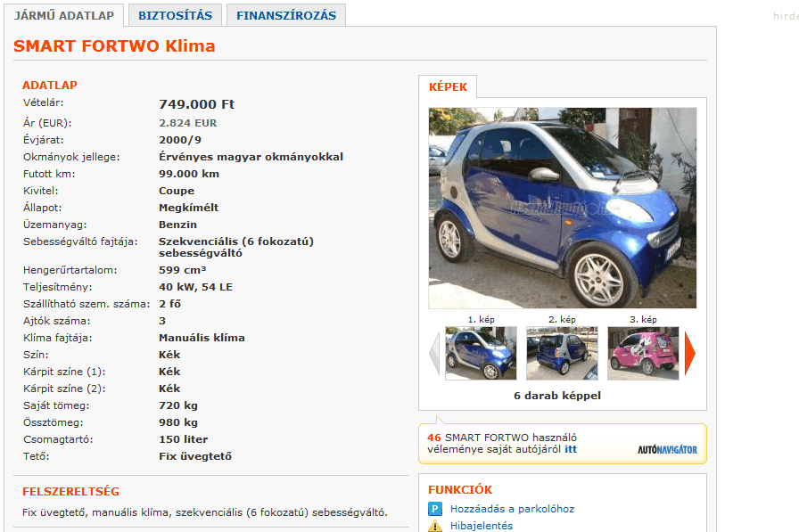Click the grey previous-image arrow
Viewport: 799px width, 532px height.
pos(434,353)
